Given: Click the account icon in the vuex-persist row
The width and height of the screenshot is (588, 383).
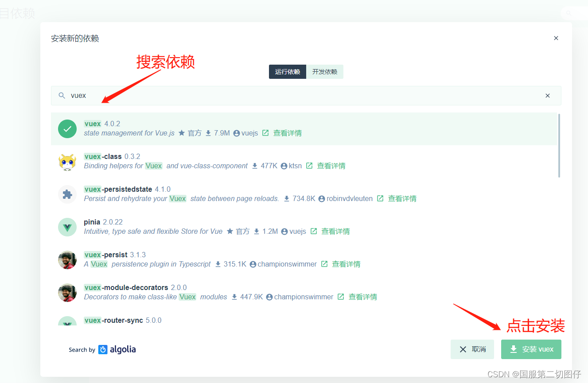Looking at the screenshot, I should pos(253,264).
